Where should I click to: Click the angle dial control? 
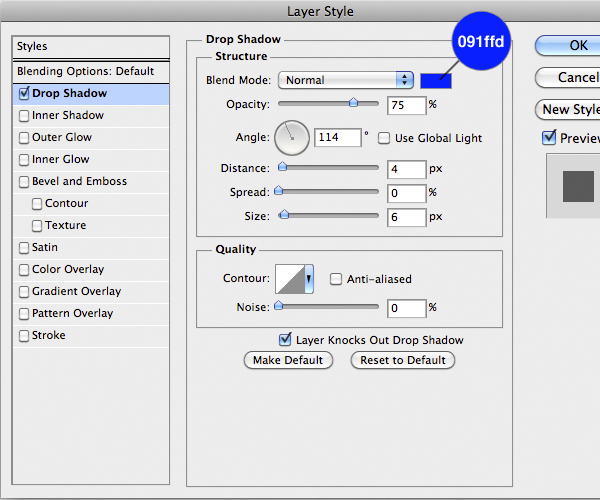coord(292,136)
